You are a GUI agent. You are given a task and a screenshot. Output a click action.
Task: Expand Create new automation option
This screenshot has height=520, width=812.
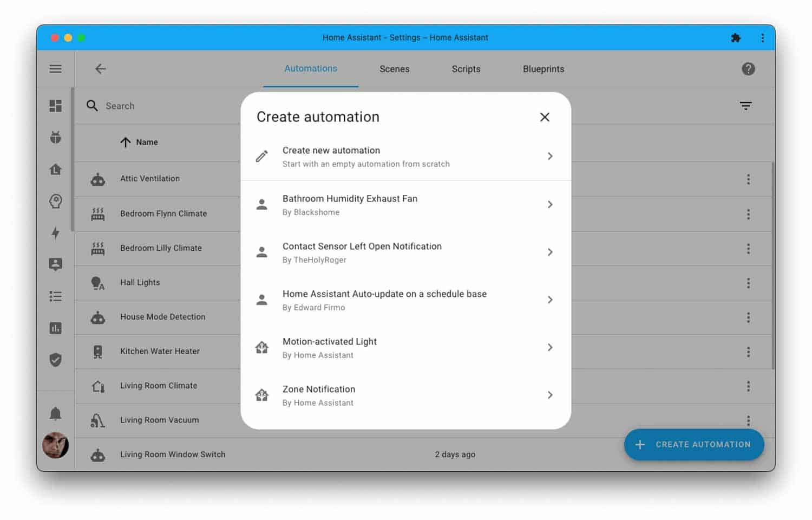click(x=405, y=157)
